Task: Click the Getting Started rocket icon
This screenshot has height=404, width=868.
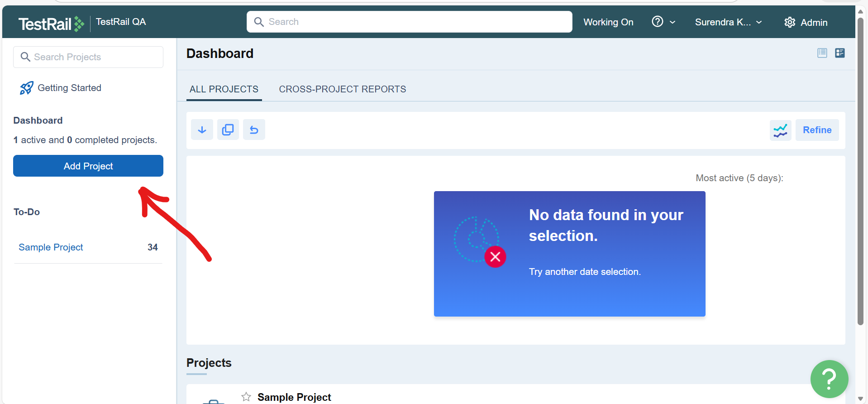Action: point(26,88)
